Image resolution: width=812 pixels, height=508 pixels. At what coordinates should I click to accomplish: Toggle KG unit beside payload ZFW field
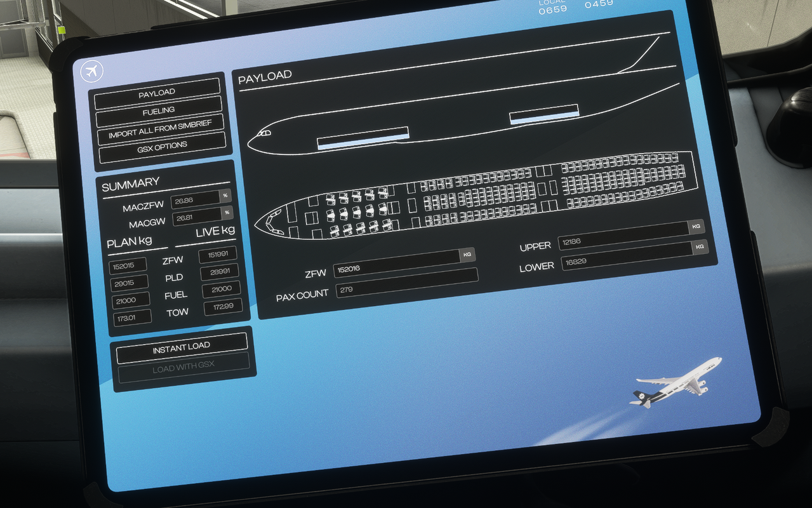(468, 255)
